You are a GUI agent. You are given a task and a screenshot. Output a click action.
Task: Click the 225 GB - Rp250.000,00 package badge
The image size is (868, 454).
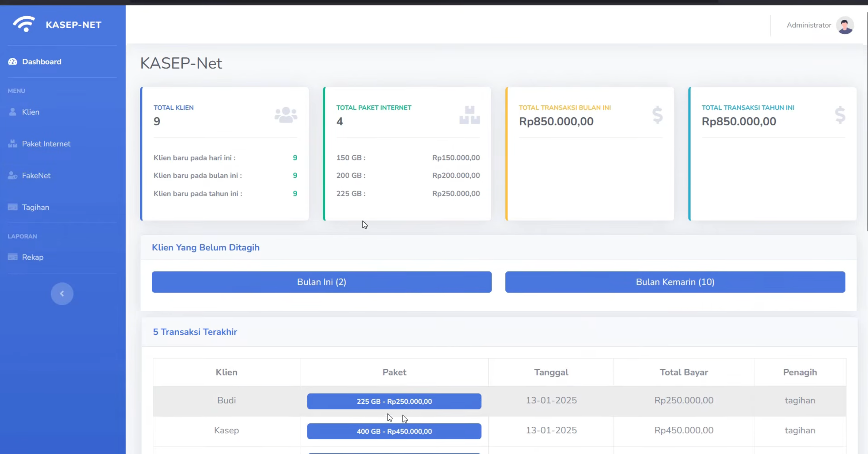(394, 401)
